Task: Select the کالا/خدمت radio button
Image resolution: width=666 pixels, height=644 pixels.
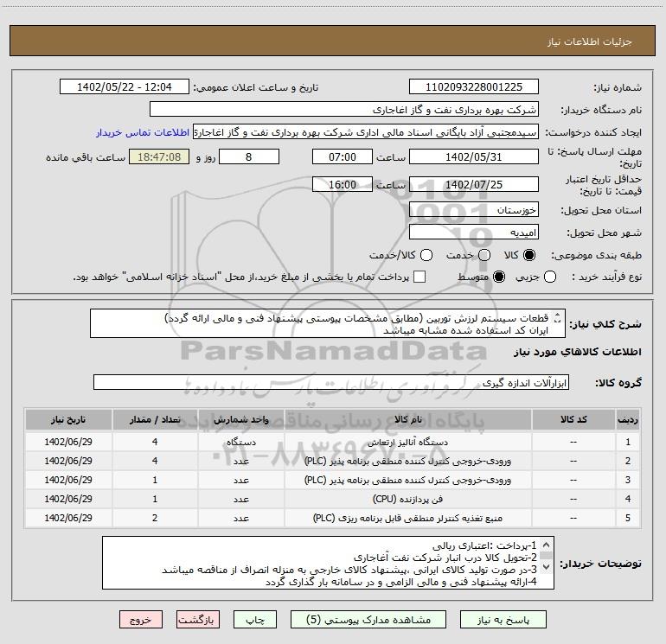Action: pos(426,255)
